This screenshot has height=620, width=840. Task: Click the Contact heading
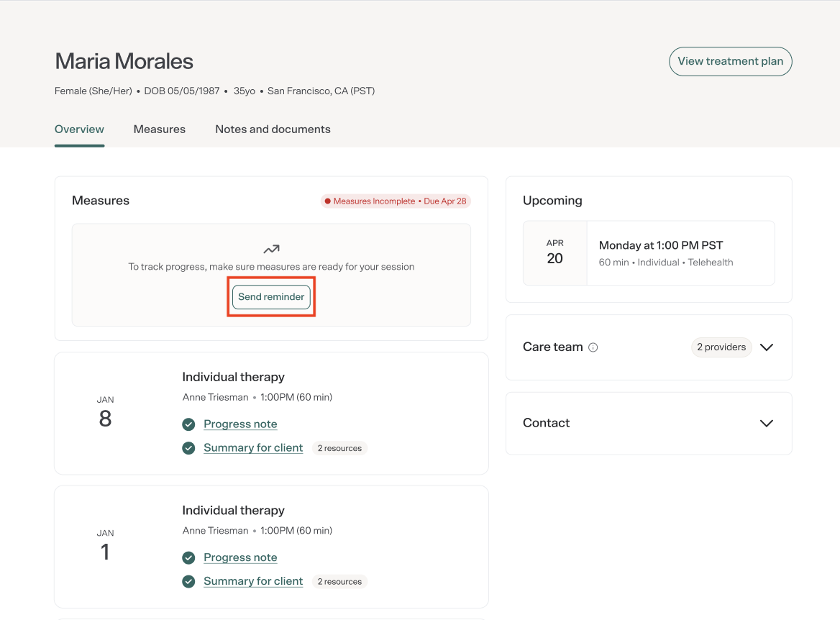[547, 424]
